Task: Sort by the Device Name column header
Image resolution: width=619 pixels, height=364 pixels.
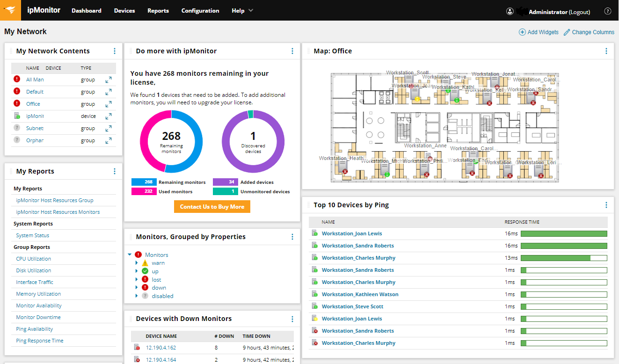Action: [161, 336]
